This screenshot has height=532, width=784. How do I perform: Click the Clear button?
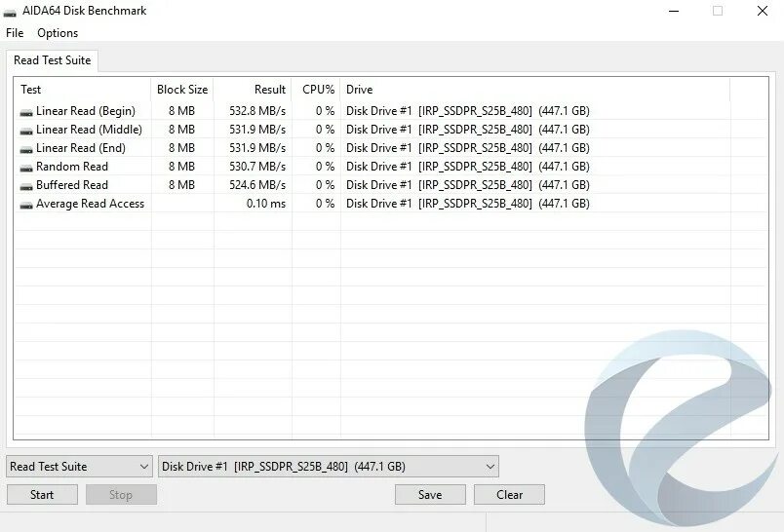click(509, 495)
